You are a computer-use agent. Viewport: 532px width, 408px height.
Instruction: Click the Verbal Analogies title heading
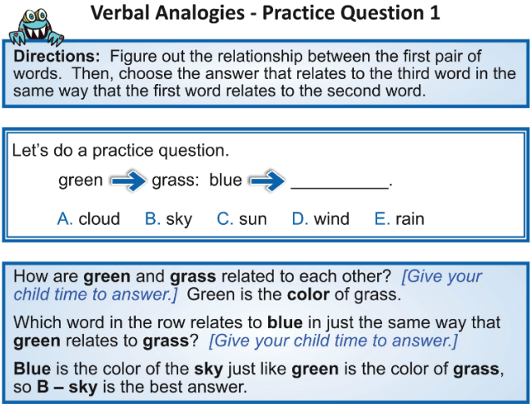tap(266, 13)
